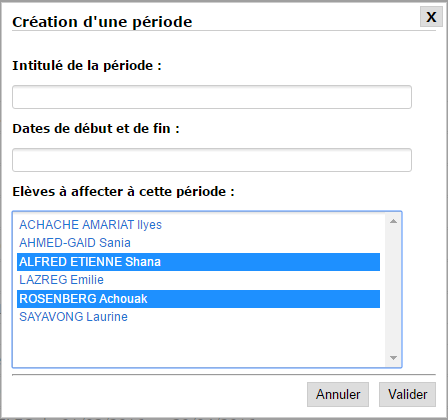Click the "Dates de début et de fin :" label
448x420 pixels.
point(96,129)
